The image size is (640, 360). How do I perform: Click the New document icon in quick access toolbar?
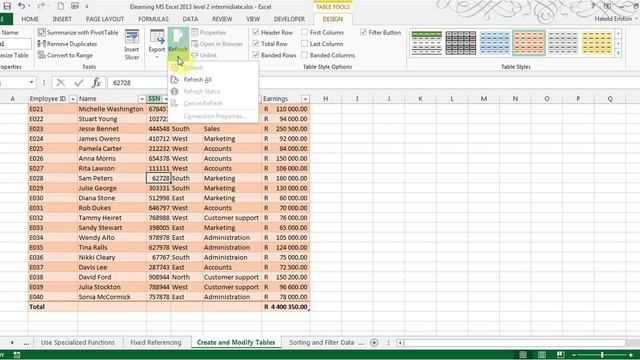(x=60, y=6)
